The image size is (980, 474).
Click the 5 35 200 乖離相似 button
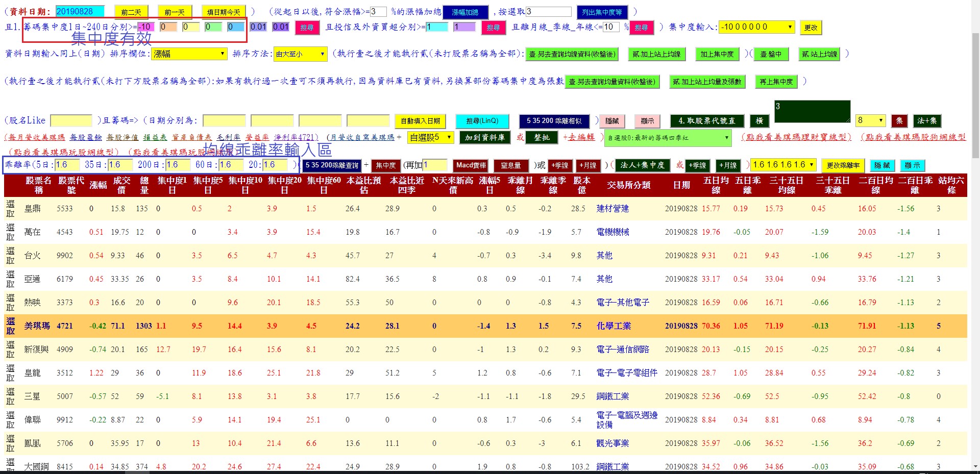point(554,121)
